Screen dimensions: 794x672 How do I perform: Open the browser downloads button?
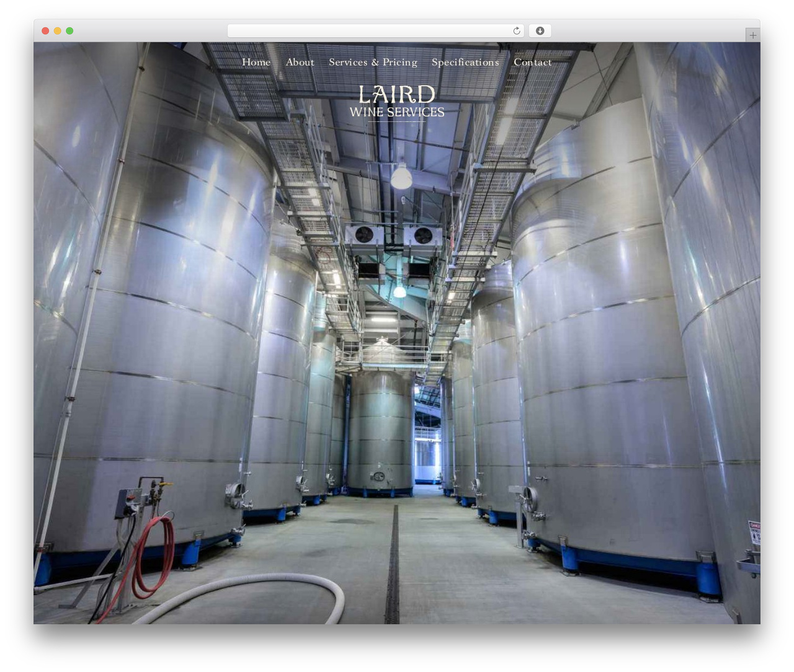coord(540,31)
